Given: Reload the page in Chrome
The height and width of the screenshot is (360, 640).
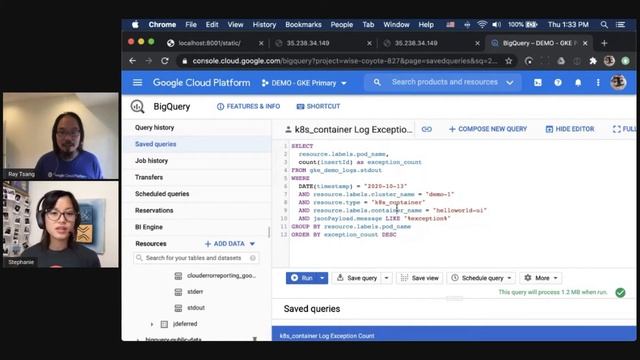Looking at the screenshot, I should [165, 61].
